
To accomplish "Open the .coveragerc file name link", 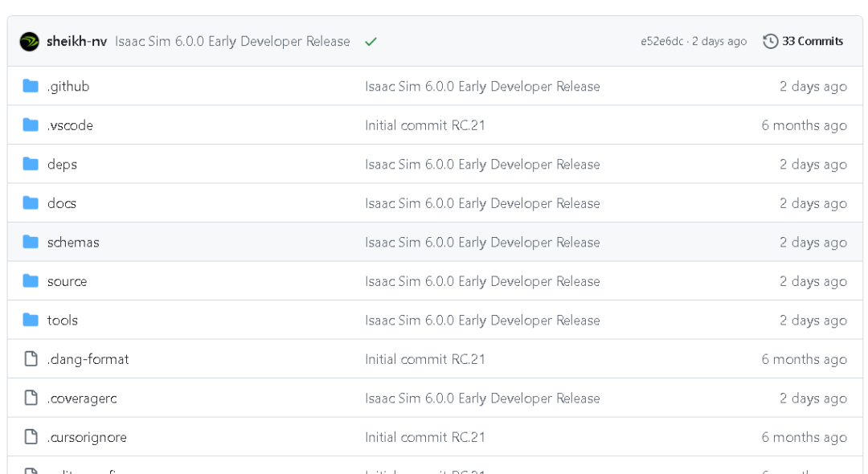I will pos(81,398).
